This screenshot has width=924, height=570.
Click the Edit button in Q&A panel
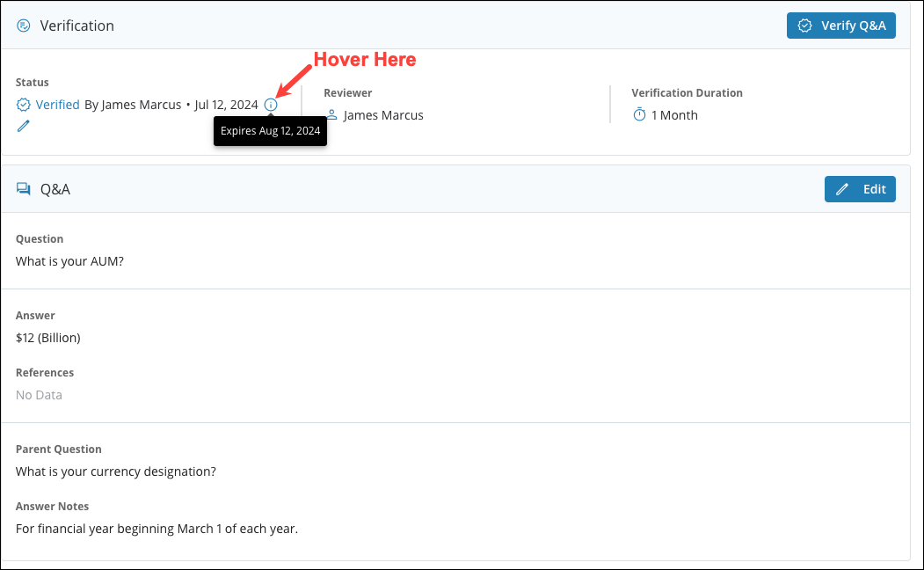859,189
